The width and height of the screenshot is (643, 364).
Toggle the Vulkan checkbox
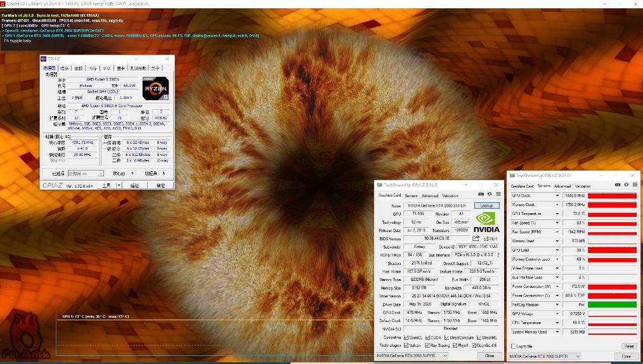click(406, 345)
